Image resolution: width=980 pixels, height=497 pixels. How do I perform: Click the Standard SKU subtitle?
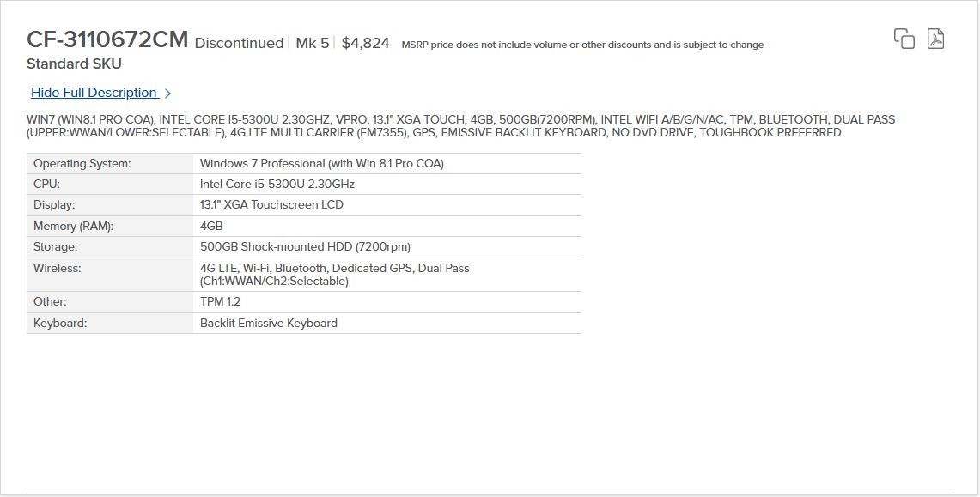pyautogui.click(x=75, y=64)
